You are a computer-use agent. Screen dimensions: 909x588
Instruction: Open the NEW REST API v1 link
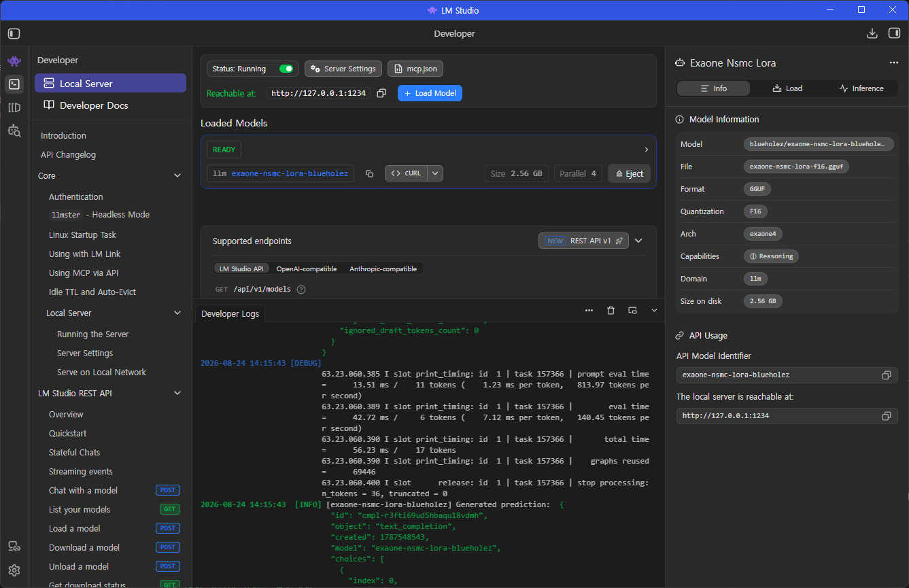point(583,241)
